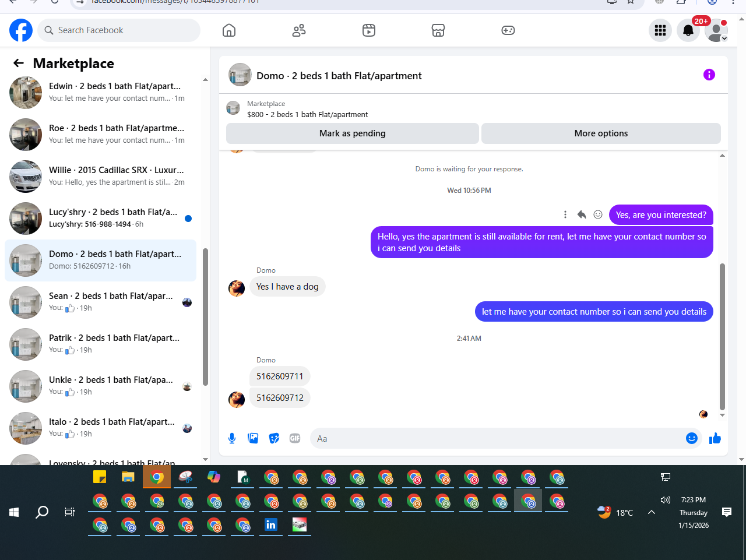
Task: Reply to 'Yes, are you interested?' message
Action: pos(582,214)
